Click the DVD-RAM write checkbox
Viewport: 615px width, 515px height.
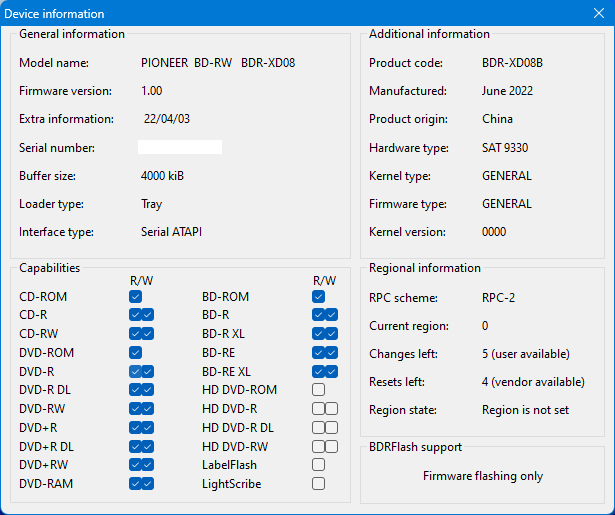(x=148, y=484)
